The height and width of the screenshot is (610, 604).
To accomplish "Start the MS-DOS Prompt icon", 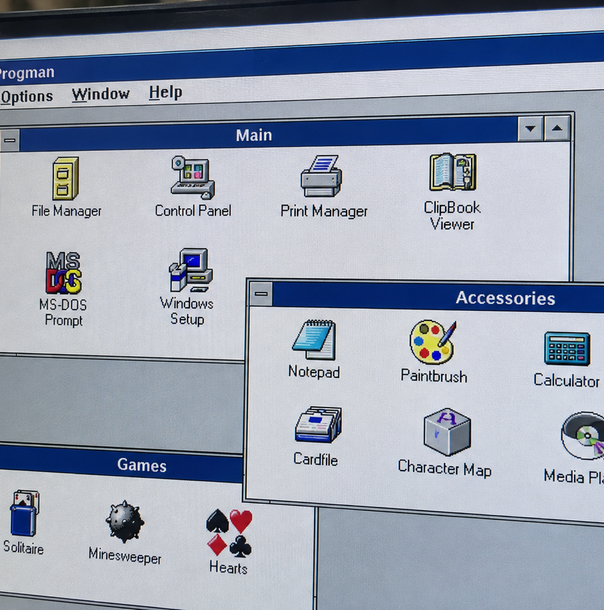I will [63, 272].
